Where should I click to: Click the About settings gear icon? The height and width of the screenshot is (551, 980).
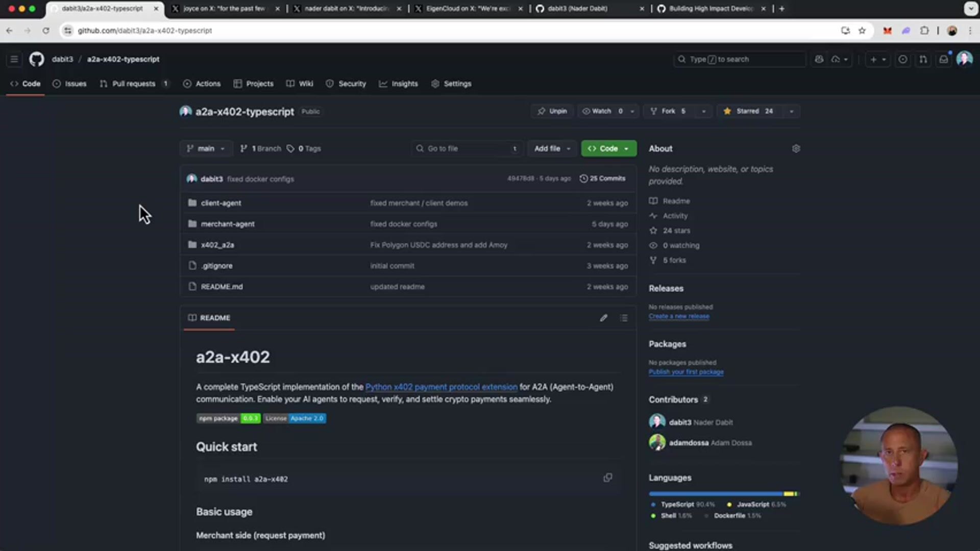[x=796, y=148]
